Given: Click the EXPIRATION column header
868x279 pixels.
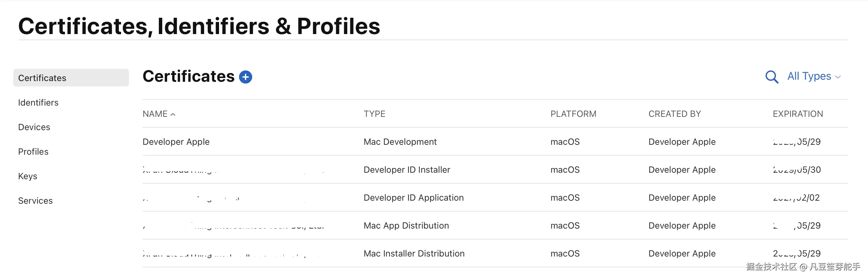Looking at the screenshot, I should click(x=798, y=114).
